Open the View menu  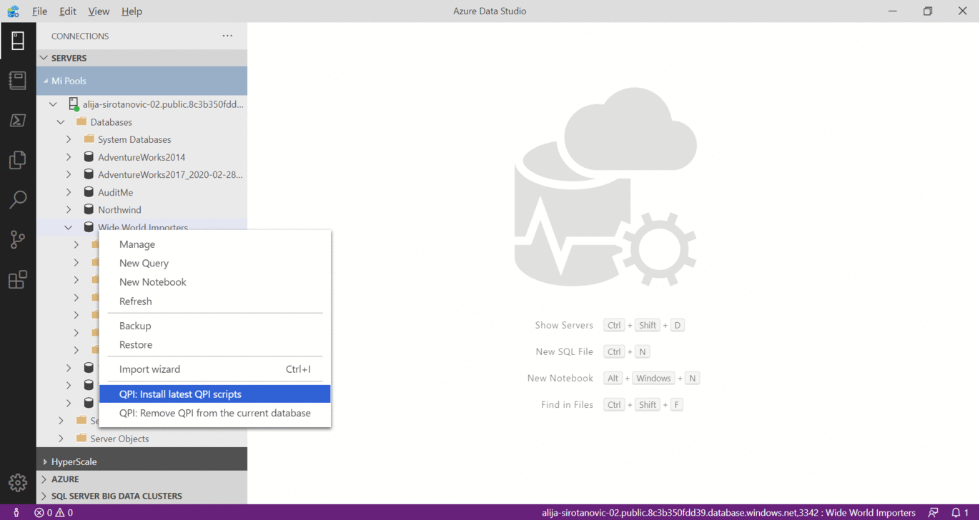[x=99, y=11]
